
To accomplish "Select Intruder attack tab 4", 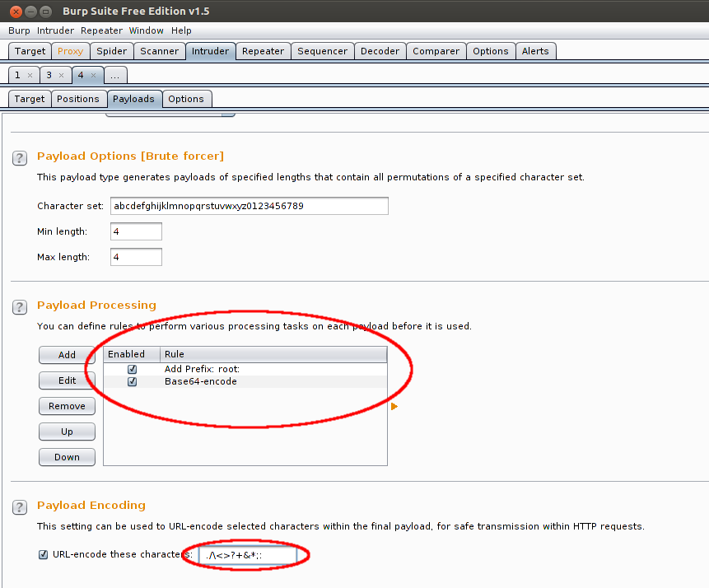I will click(81, 75).
